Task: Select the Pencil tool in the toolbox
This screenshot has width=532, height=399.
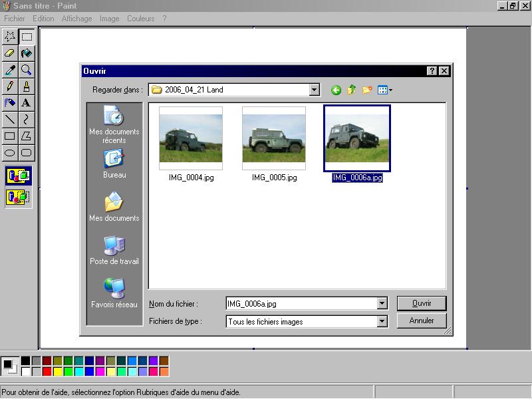Action: [x=10, y=86]
